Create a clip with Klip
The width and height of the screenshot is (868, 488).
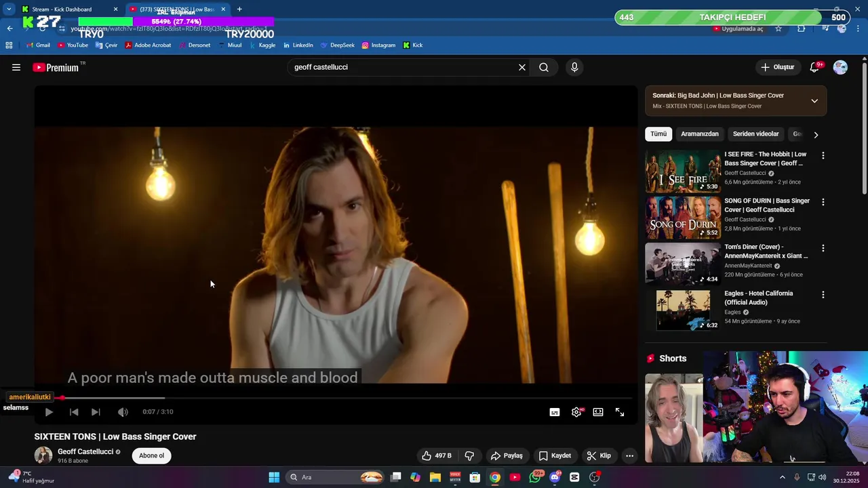coord(599,455)
